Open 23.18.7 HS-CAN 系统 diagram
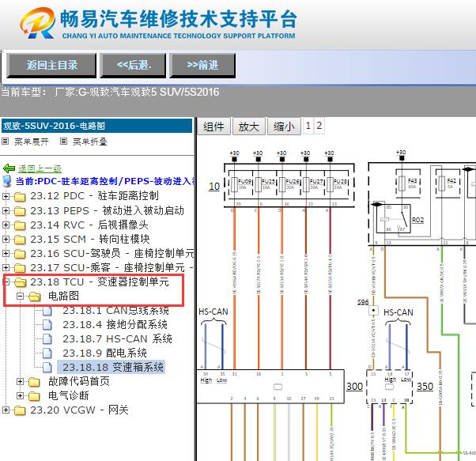Viewport: 476px width, 461px height. click(117, 339)
